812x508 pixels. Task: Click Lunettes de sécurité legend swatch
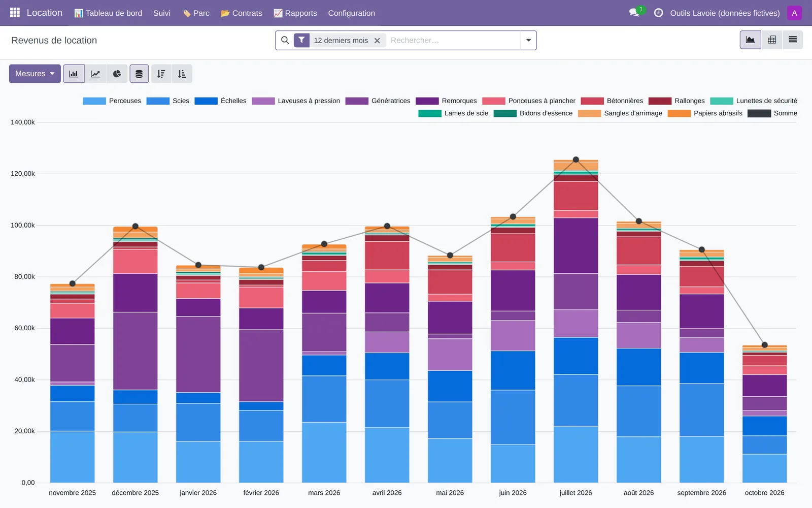(x=722, y=101)
